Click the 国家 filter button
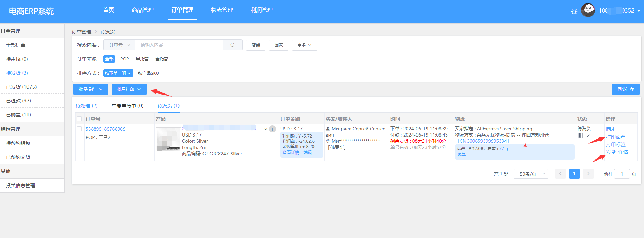This screenshot has height=238, width=644. [279, 45]
